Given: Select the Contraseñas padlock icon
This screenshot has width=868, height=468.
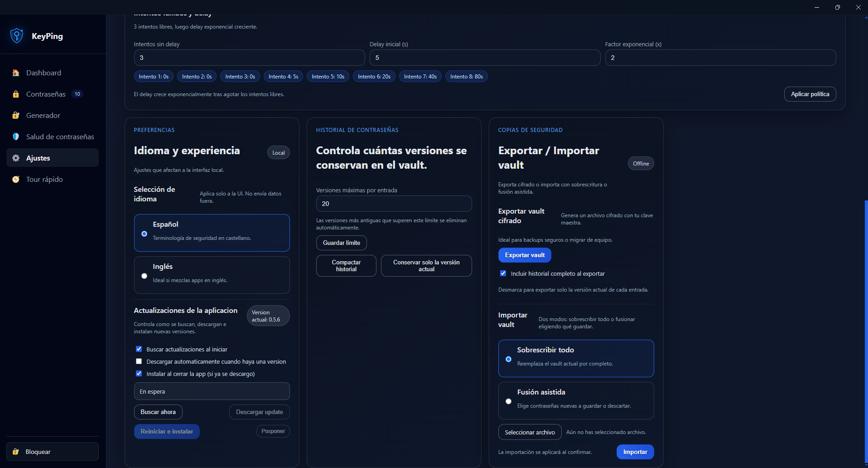Looking at the screenshot, I should tap(16, 94).
